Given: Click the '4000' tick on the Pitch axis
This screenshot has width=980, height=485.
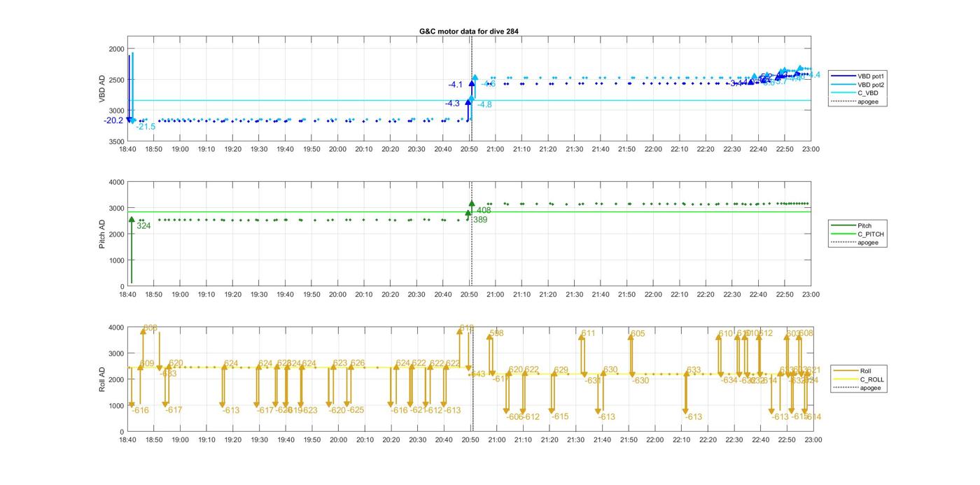Looking at the screenshot, I should (117, 182).
